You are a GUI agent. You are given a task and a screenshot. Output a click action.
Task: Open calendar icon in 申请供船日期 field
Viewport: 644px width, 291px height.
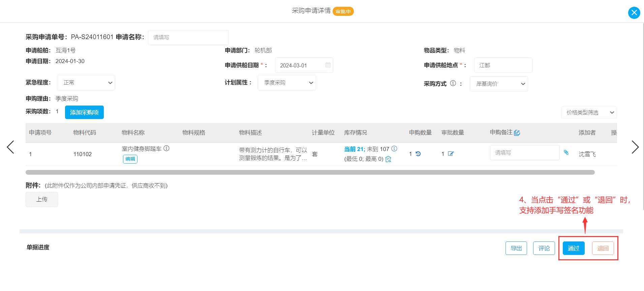(x=328, y=65)
